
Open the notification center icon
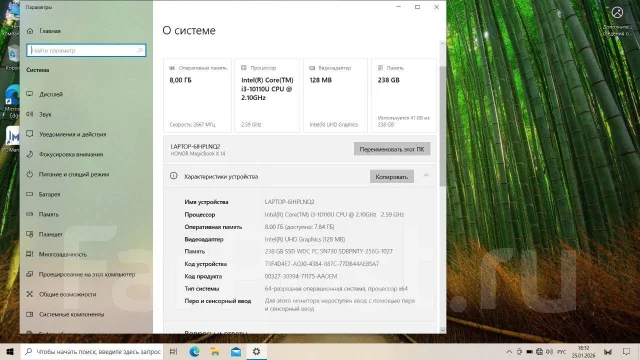[627, 352]
